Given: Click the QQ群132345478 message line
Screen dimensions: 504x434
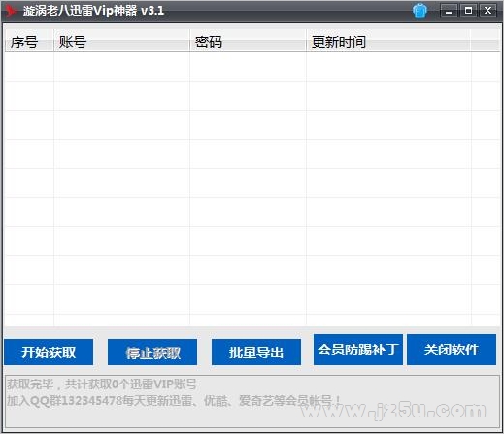Looking at the screenshot, I should coord(174,400).
